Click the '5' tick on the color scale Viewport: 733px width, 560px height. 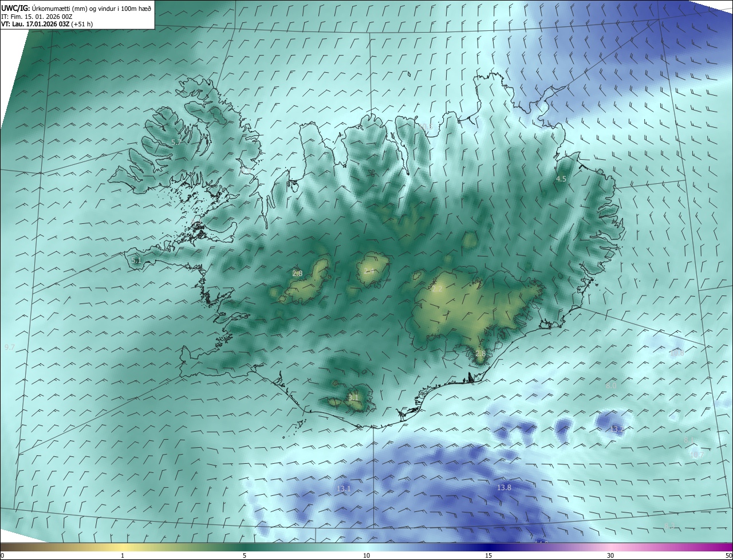click(x=245, y=555)
